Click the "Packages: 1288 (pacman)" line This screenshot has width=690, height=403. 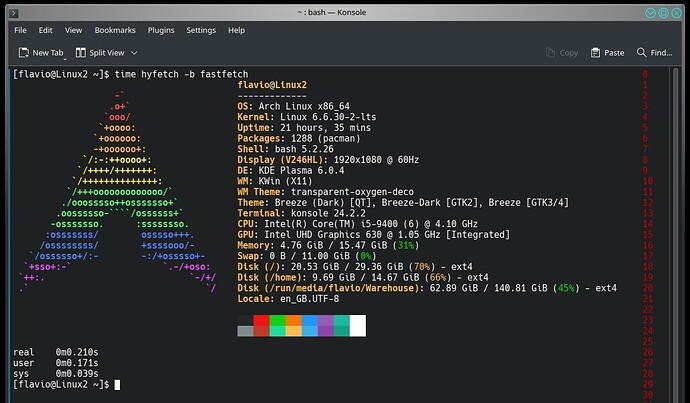[x=299, y=139]
